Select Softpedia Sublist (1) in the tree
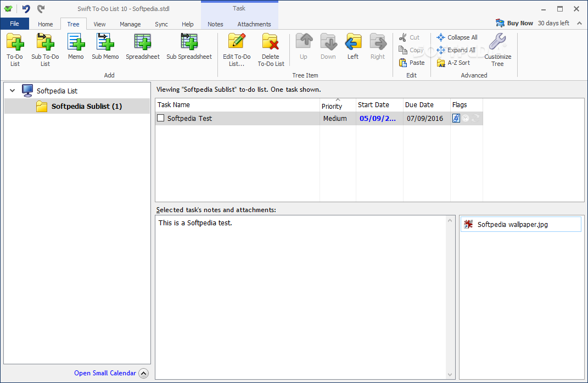 (x=87, y=106)
